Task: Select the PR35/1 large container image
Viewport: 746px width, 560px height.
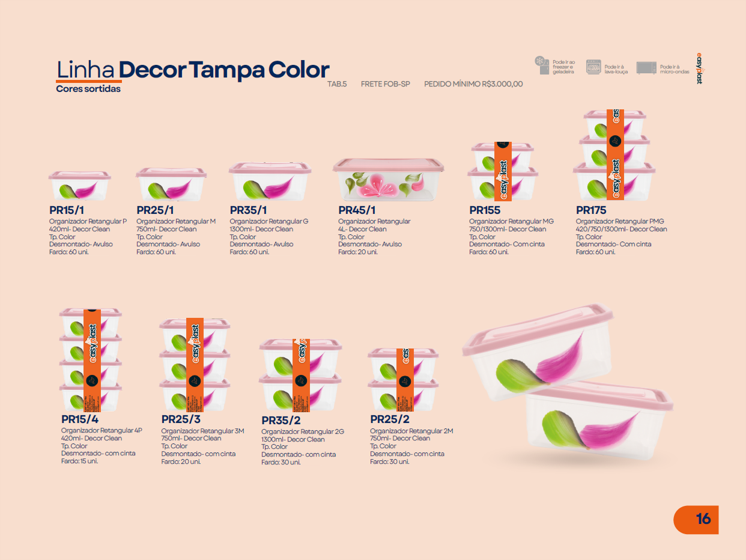Action: [x=269, y=181]
